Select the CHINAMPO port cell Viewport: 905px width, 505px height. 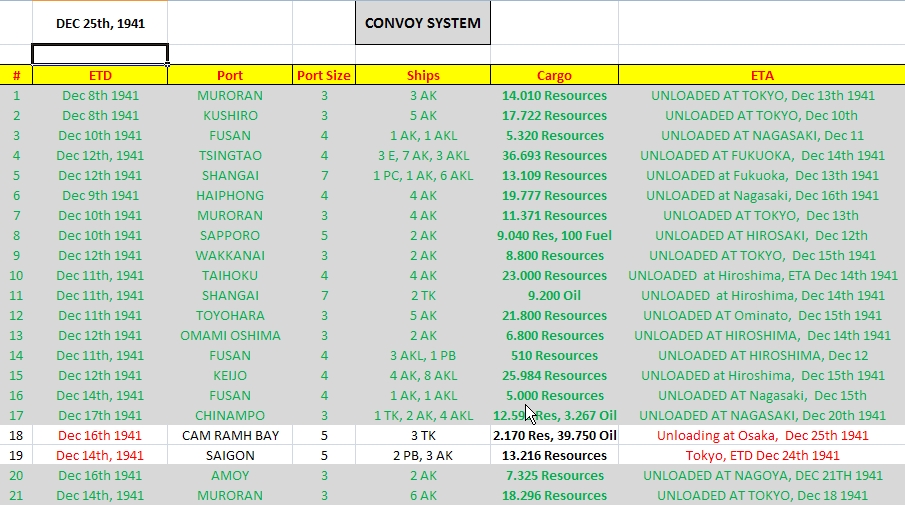[230, 415]
